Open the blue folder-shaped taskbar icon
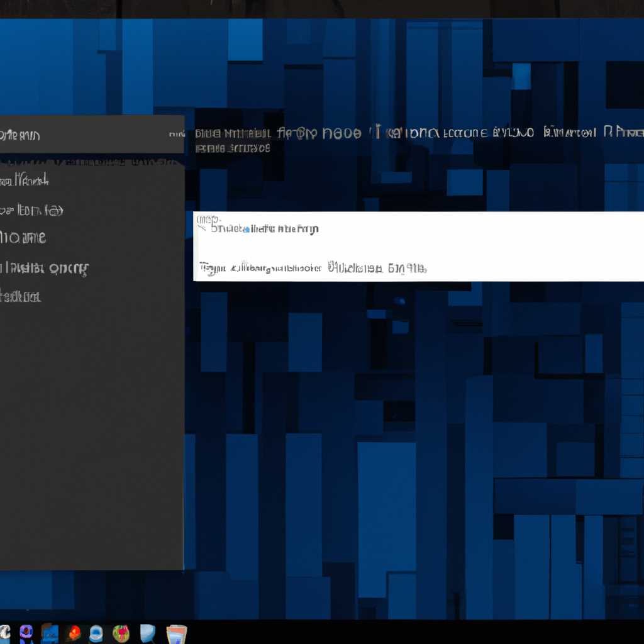The height and width of the screenshot is (644, 644). [x=50, y=634]
